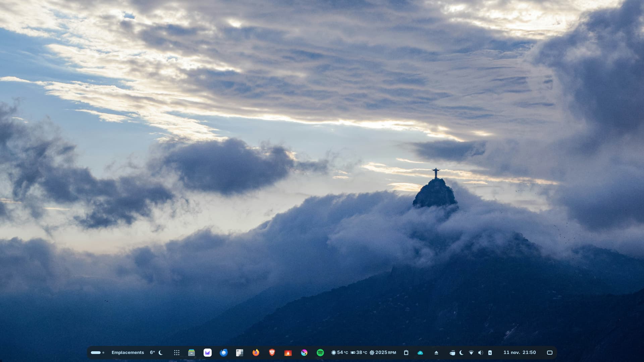This screenshot has width=644, height=362.
Task: Open date and time 11 nov. 21:50
Action: click(520, 353)
